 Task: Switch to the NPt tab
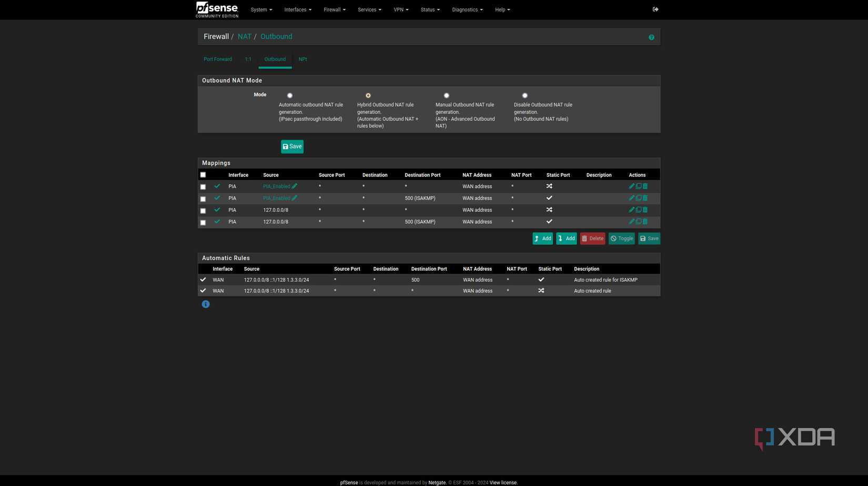(x=302, y=59)
